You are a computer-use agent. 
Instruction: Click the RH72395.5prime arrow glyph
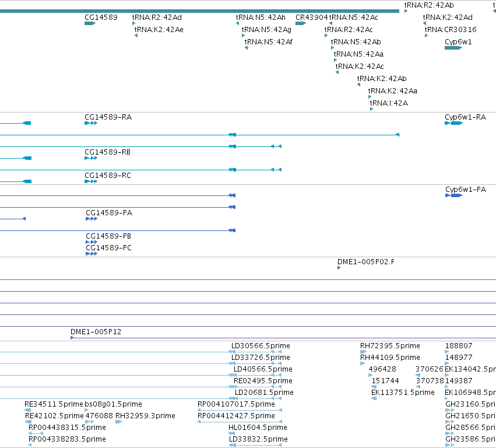(x=363, y=352)
